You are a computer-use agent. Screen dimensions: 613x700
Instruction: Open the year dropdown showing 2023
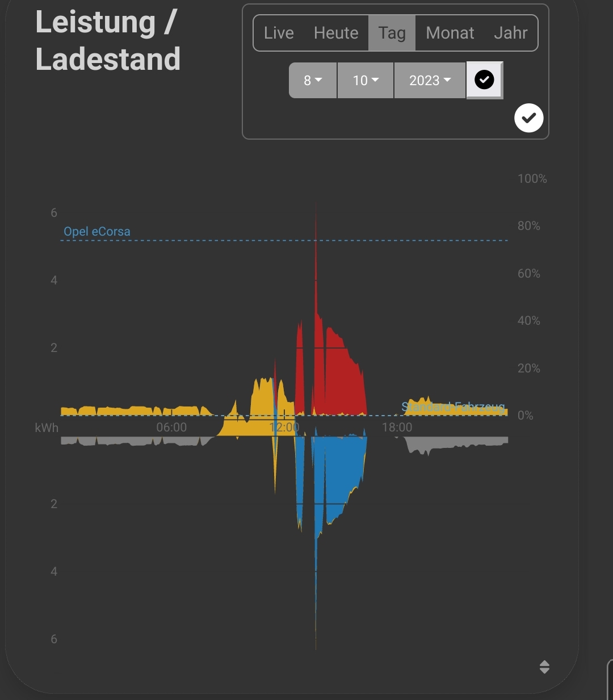point(430,81)
